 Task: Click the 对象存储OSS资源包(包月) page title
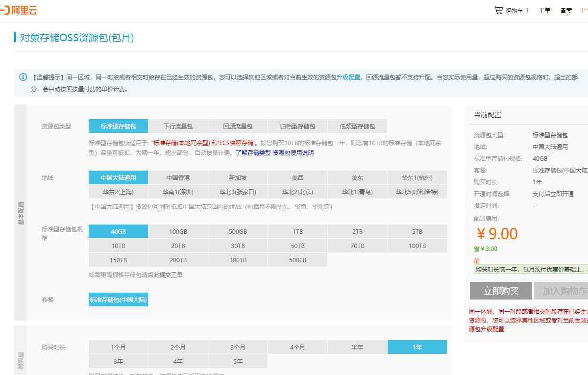click(77, 38)
